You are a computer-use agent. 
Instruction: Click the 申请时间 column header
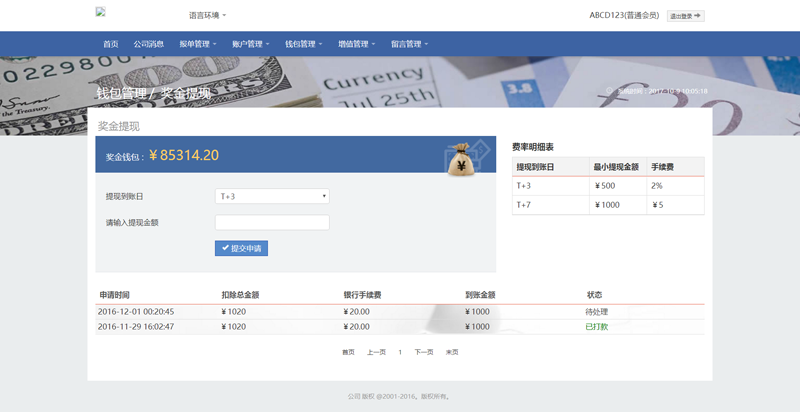point(114,295)
